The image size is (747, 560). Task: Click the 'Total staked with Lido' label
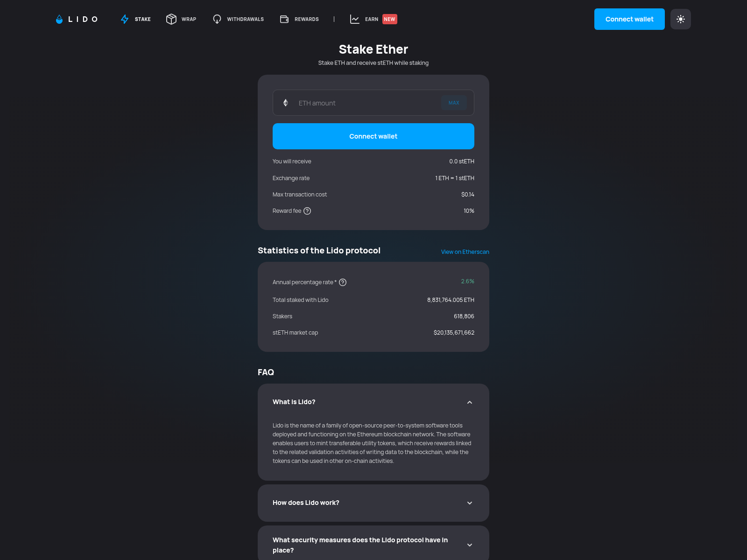pos(300,300)
